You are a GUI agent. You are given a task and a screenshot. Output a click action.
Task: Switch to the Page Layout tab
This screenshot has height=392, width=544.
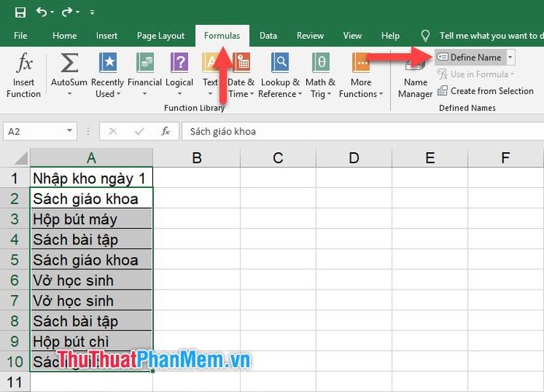pos(161,36)
